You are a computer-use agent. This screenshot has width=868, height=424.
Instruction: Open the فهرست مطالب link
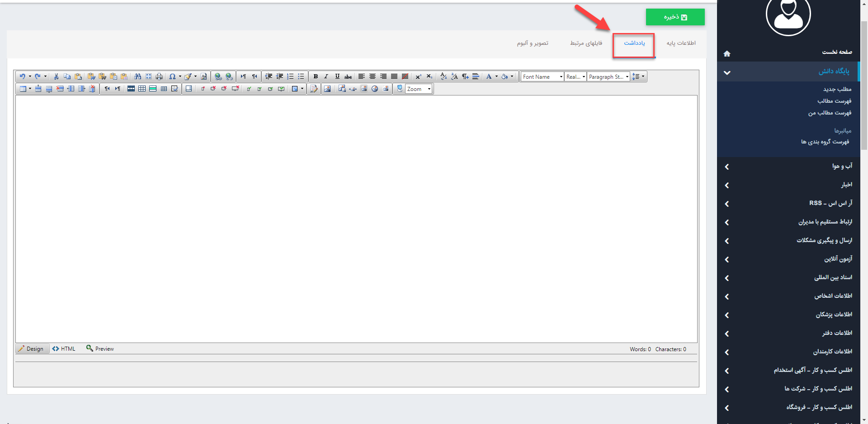click(834, 101)
